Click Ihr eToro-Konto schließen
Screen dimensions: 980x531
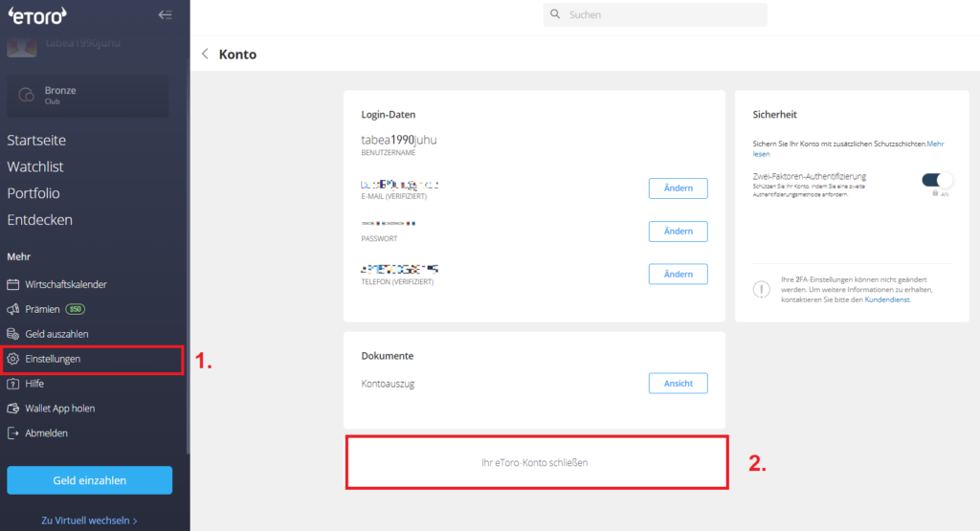click(x=534, y=463)
